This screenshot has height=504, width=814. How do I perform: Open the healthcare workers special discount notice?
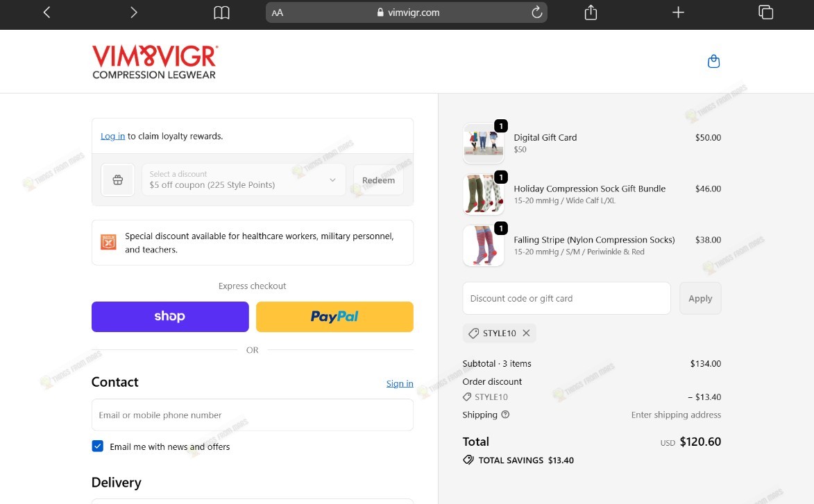coord(253,243)
